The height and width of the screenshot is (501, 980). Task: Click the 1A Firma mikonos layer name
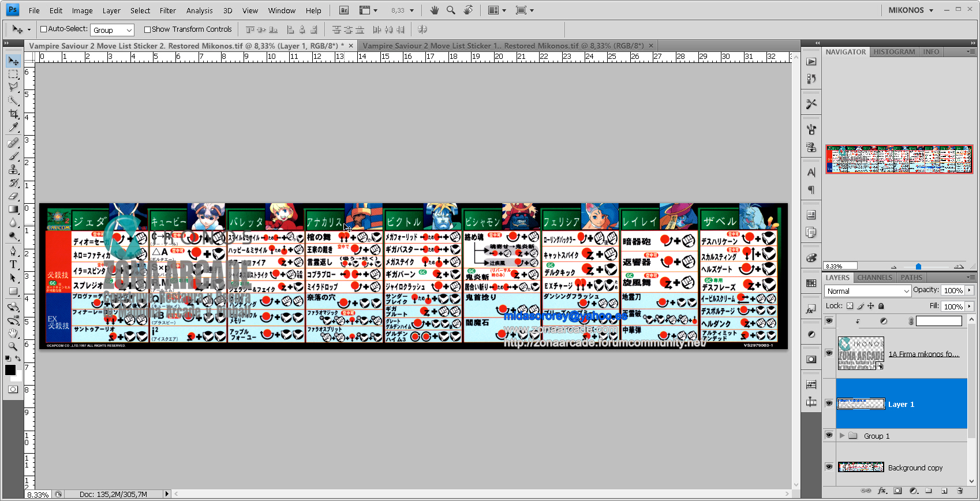click(x=923, y=354)
